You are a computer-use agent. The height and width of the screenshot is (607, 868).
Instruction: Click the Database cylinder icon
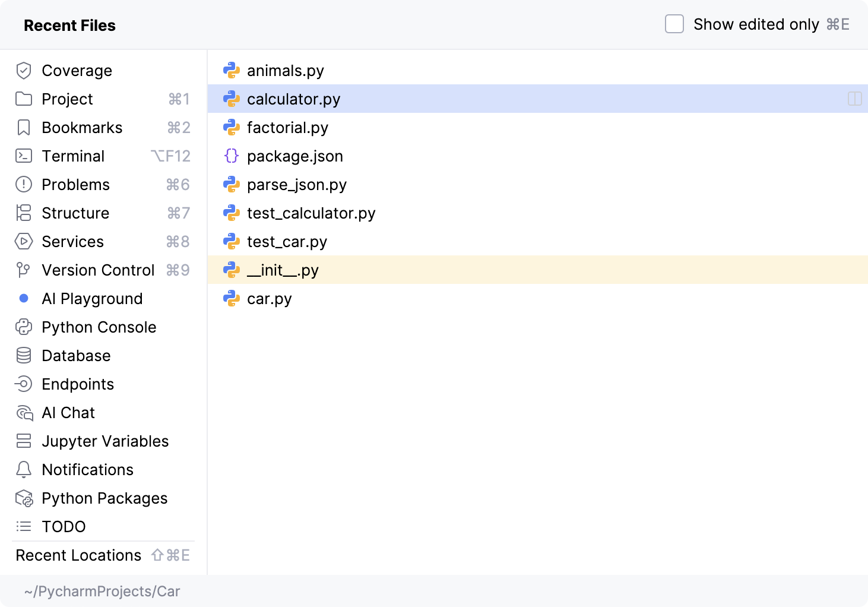pos(24,356)
